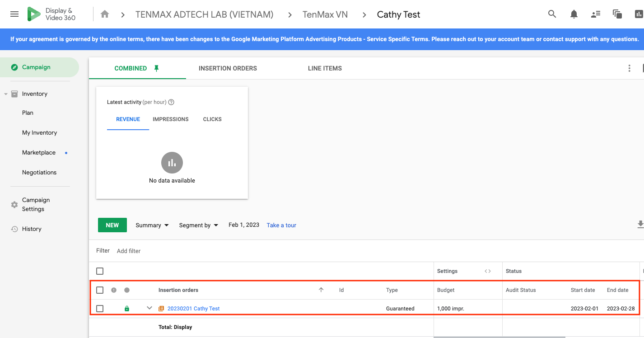Click the settings column expand arrows icon
This screenshot has height=338, width=644.
tap(488, 271)
